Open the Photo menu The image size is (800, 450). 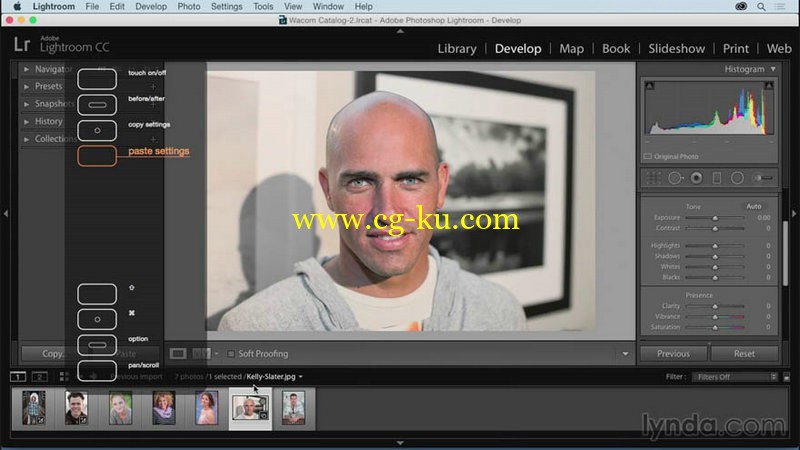pos(189,7)
